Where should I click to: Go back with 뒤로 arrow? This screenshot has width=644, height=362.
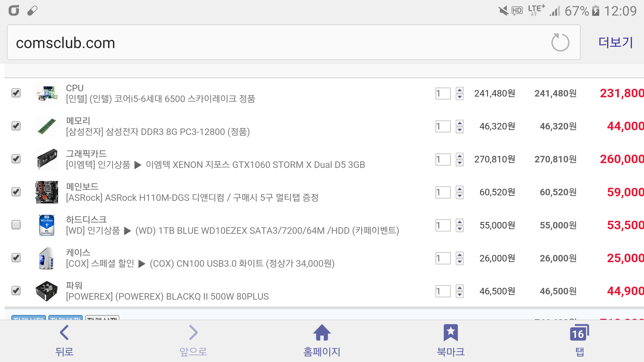click(x=64, y=332)
